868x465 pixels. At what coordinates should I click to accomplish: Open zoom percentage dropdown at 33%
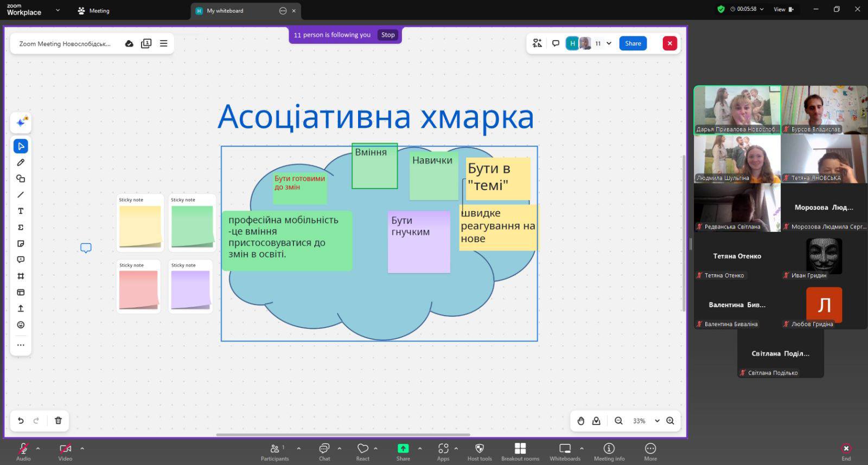pyautogui.click(x=657, y=421)
